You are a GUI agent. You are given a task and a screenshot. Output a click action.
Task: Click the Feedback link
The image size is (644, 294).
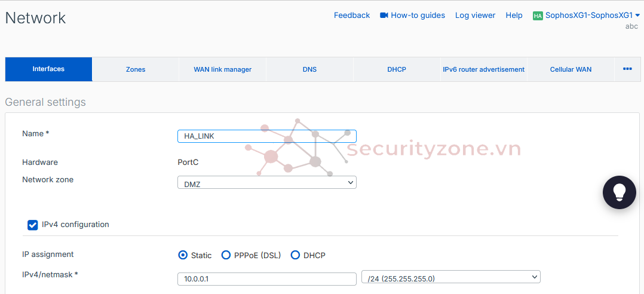point(351,16)
